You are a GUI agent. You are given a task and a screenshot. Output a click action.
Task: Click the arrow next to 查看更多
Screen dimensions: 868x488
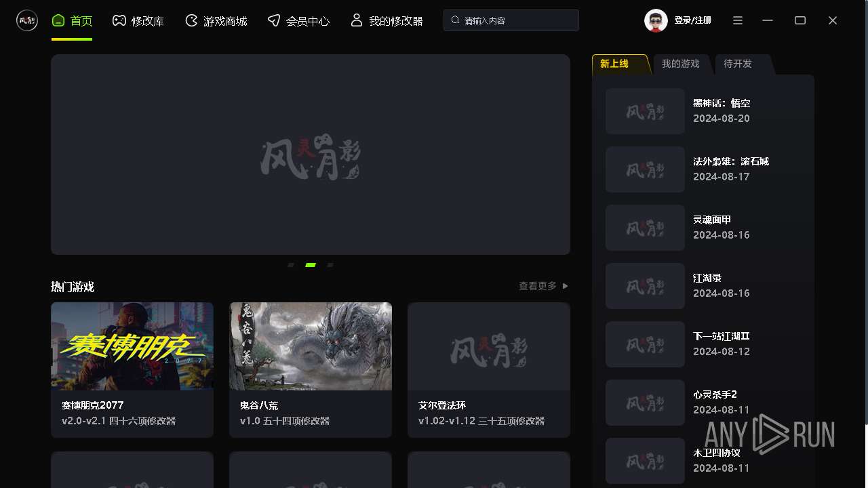tap(566, 286)
